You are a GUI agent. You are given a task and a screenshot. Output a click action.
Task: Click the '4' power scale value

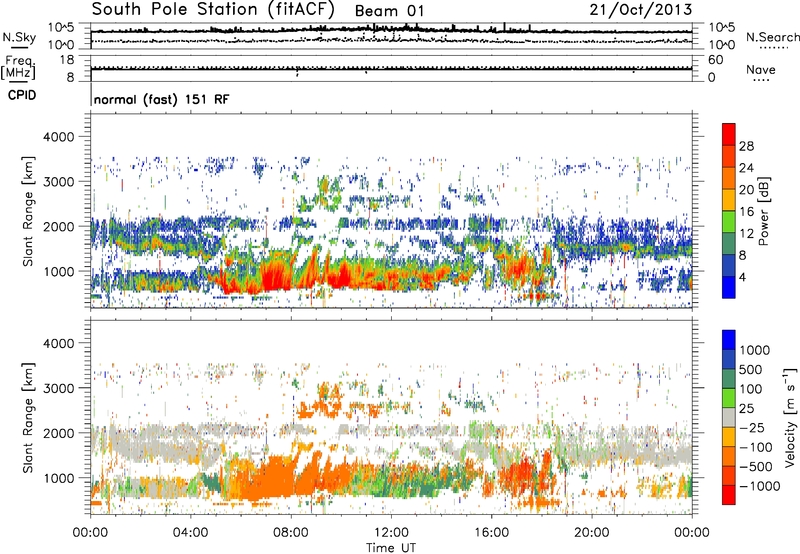(x=743, y=277)
